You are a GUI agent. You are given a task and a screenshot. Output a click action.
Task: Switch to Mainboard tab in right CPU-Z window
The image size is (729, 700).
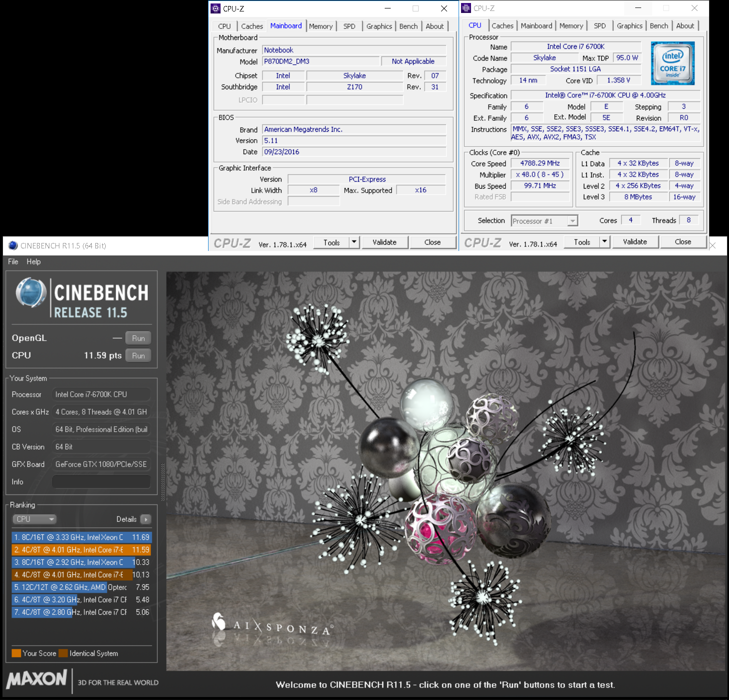[536, 25]
